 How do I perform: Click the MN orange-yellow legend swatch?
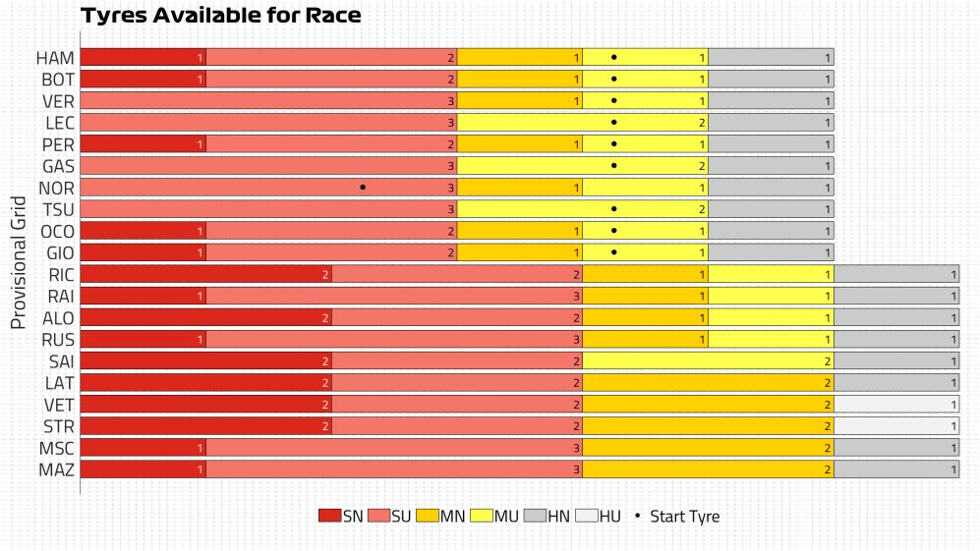[427, 517]
